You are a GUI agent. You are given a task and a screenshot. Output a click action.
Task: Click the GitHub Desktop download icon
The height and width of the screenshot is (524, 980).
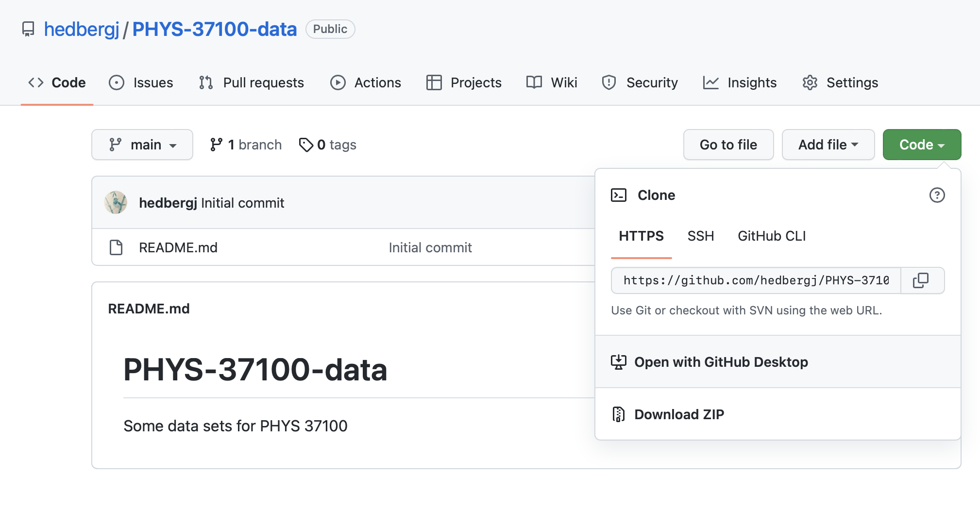click(x=618, y=362)
